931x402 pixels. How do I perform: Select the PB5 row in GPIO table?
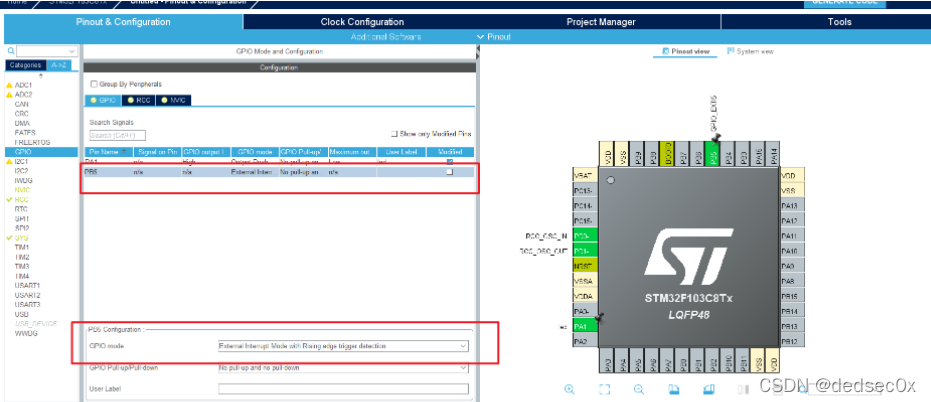tap(279, 172)
